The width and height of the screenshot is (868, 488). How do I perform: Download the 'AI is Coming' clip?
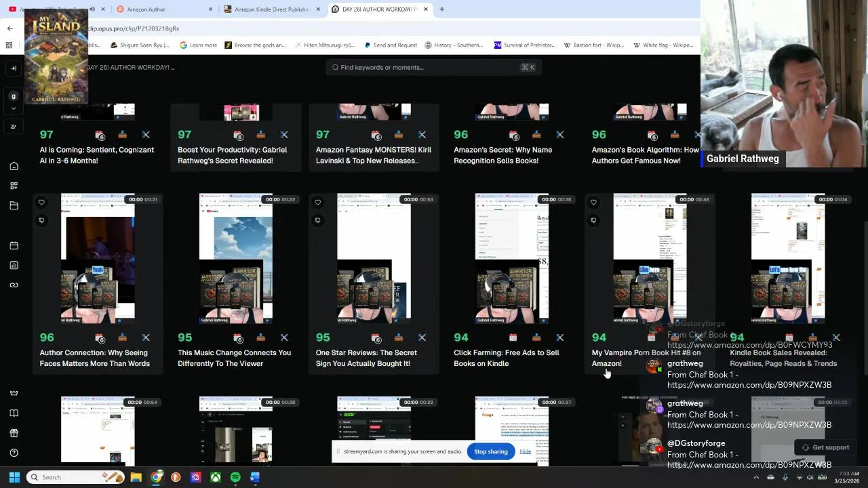click(x=122, y=135)
